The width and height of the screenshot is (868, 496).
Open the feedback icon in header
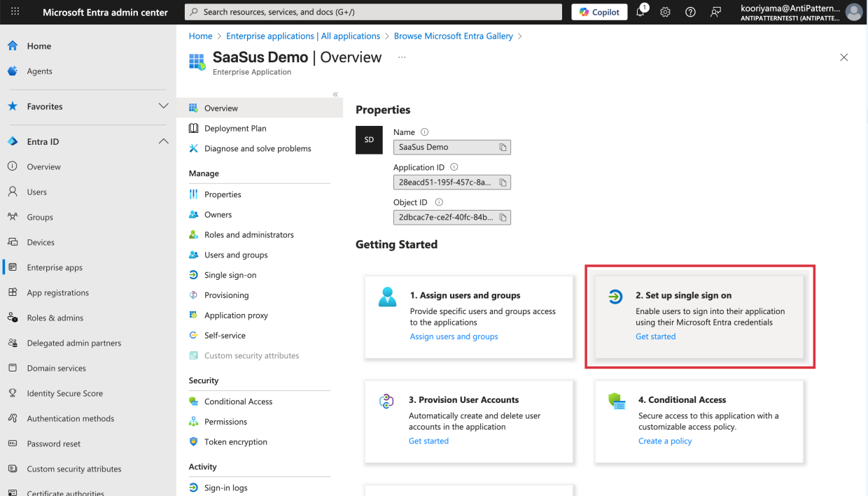tap(715, 12)
